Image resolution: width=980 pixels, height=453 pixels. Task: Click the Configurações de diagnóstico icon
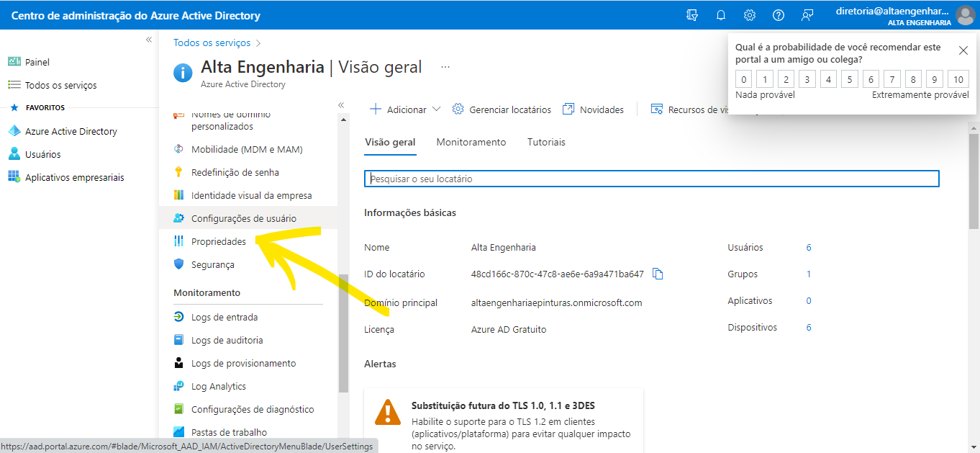pyautogui.click(x=179, y=409)
